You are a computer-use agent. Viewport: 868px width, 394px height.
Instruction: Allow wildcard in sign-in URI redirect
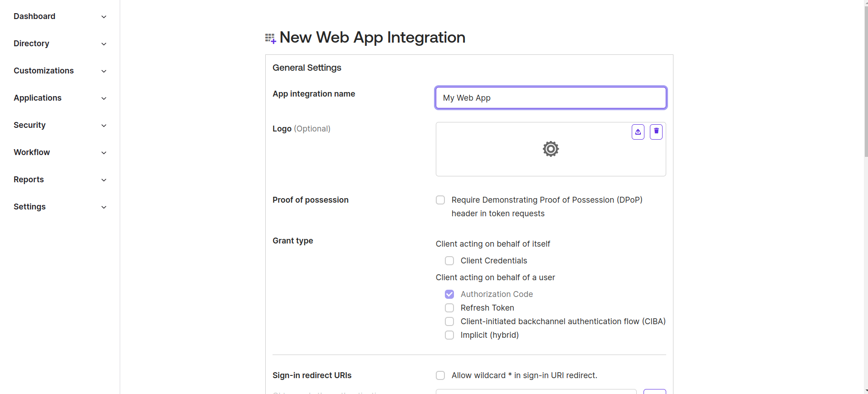click(440, 375)
